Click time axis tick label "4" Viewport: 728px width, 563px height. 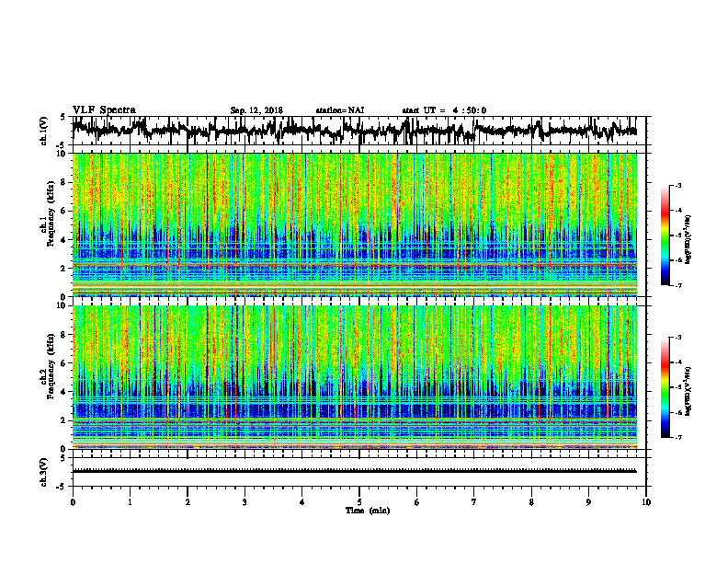pos(302,502)
